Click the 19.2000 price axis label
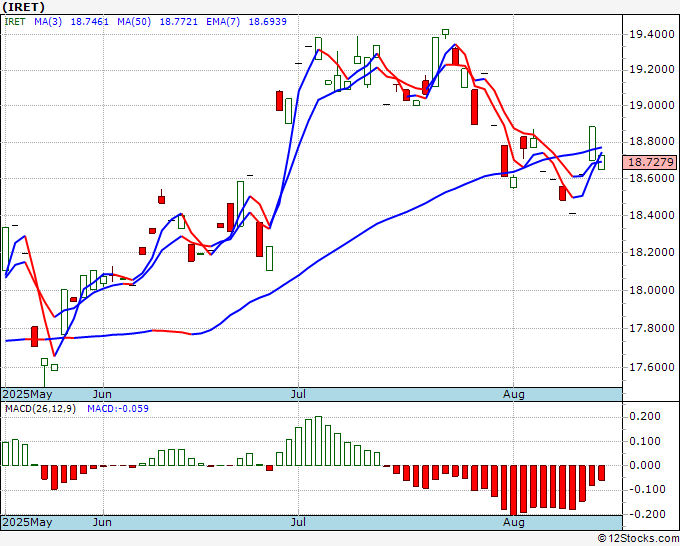Screen dimensions: 680x546 652,69
